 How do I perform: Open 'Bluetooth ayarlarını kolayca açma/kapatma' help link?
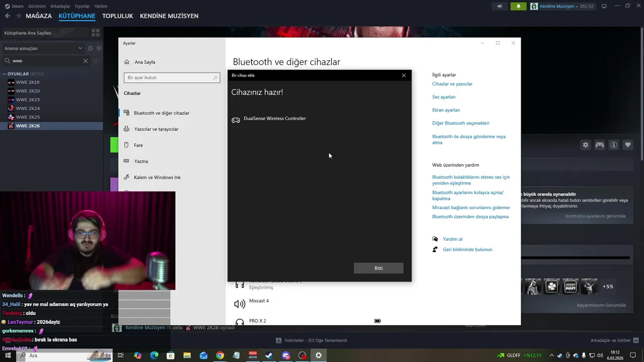tap(468, 196)
